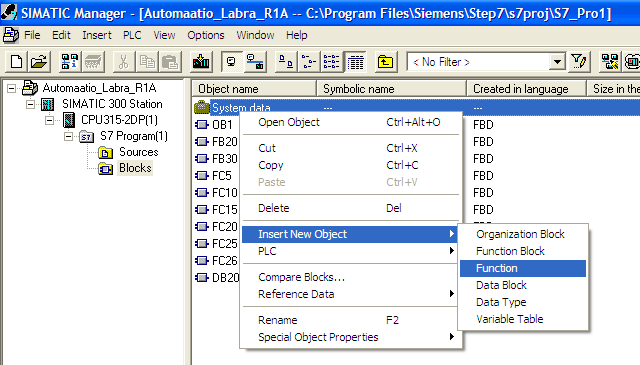Expand the Reference Data submenu

[351, 294]
